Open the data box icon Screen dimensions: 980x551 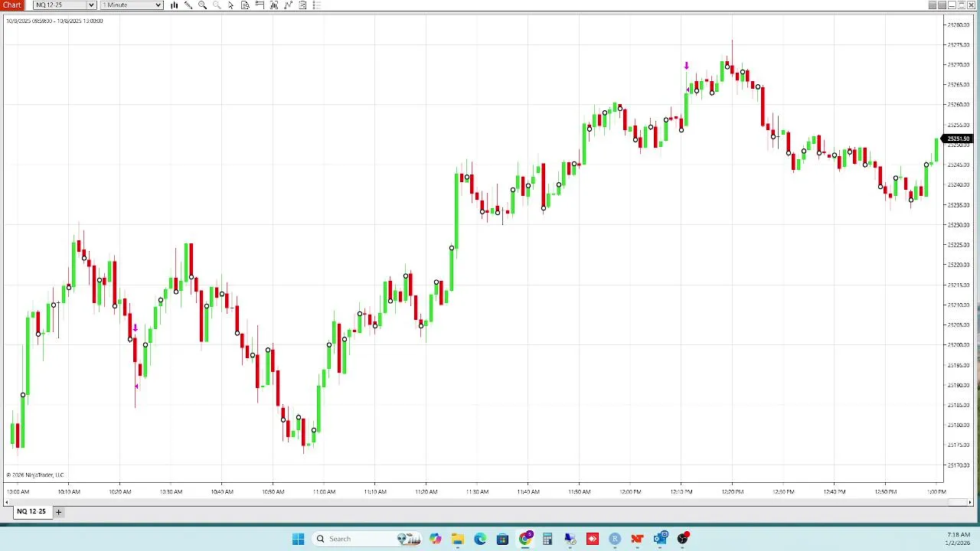point(245,5)
